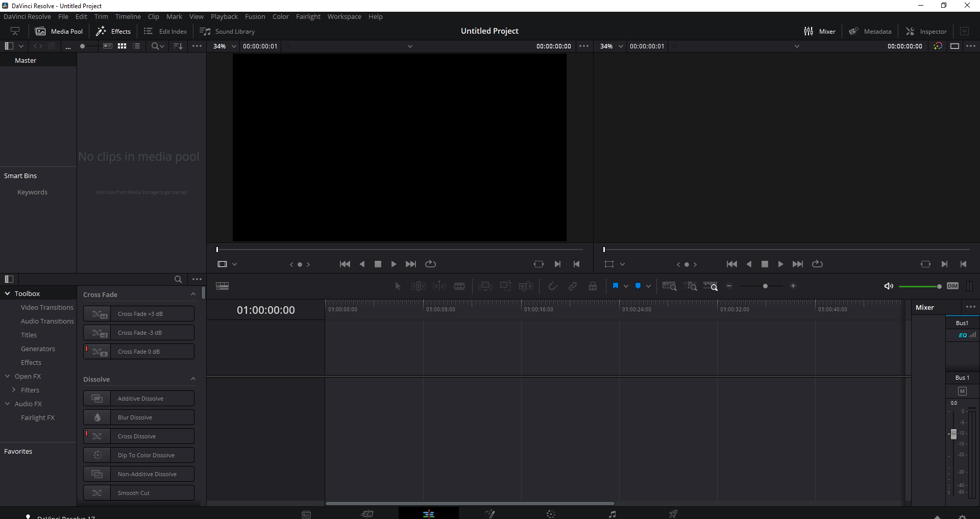This screenshot has width=980, height=519.
Task: Toggle snapping with the magnet icon
Action: pos(553,286)
